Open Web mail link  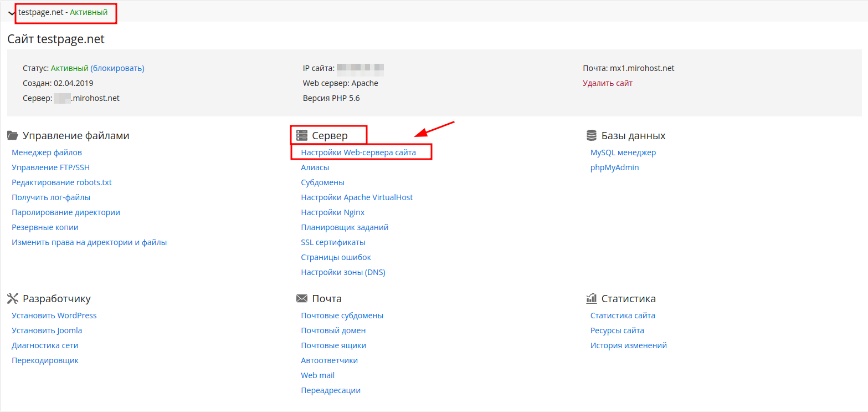[318, 375]
